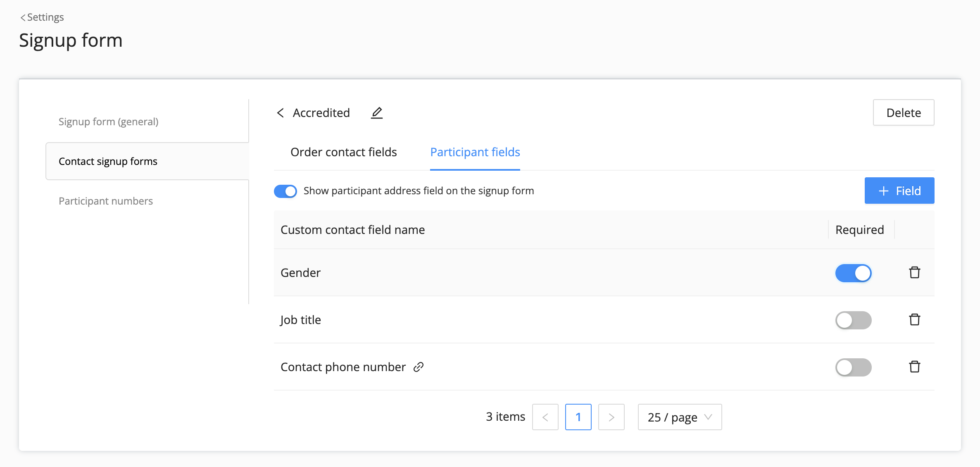Go back to Settings link
The height and width of the screenshot is (467, 980).
(x=42, y=17)
